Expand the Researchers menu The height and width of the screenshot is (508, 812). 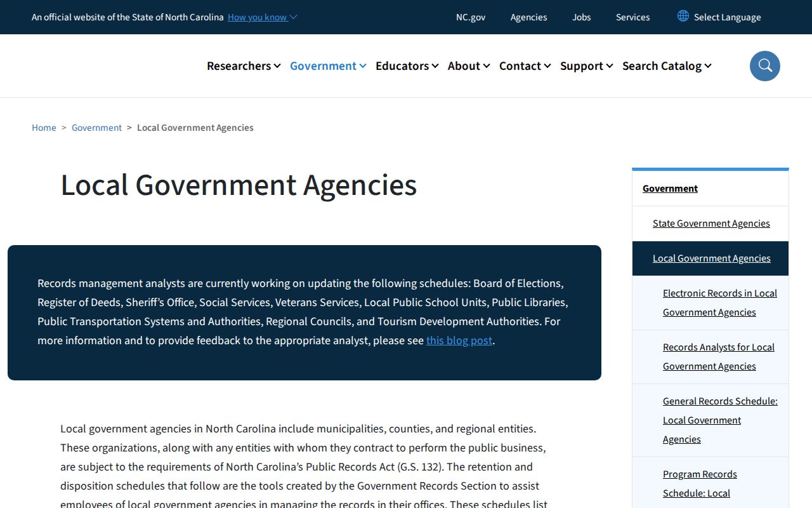click(244, 66)
